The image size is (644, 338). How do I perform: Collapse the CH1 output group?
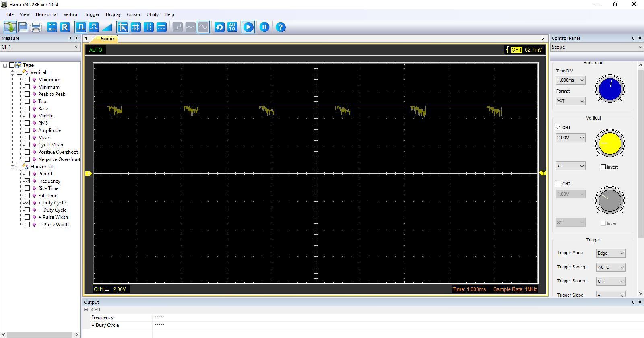[x=86, y=309]
